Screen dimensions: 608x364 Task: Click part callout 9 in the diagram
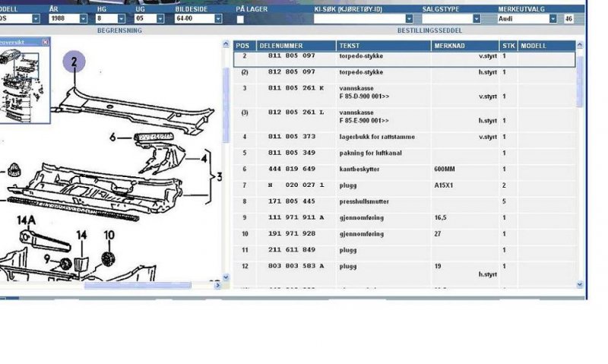tap(48, 261)
